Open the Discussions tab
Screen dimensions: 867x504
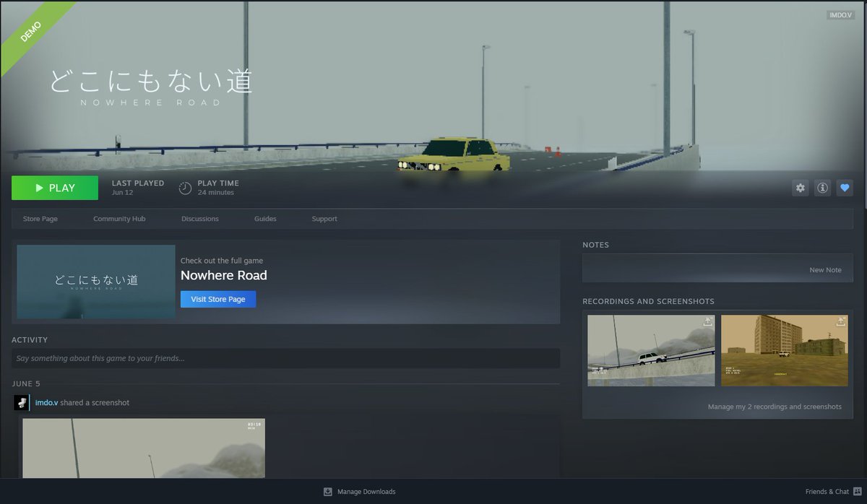200,219
